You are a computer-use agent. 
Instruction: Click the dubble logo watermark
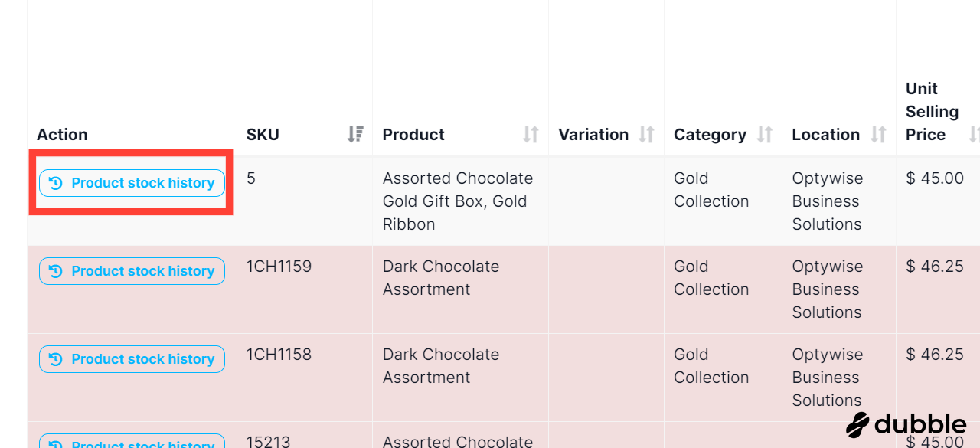point(906,424)
